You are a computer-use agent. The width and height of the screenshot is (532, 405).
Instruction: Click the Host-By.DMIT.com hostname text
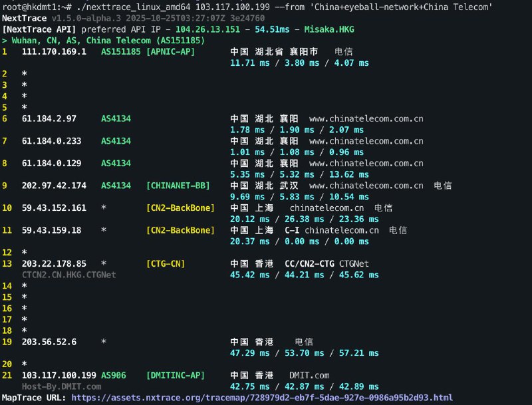(x=61, y=386)
